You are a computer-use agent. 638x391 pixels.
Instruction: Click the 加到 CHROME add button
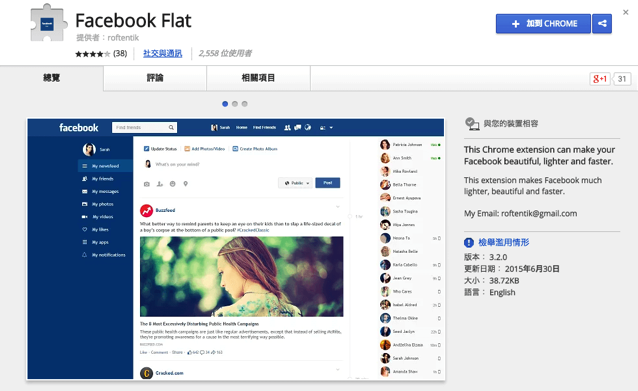(543, 24)
